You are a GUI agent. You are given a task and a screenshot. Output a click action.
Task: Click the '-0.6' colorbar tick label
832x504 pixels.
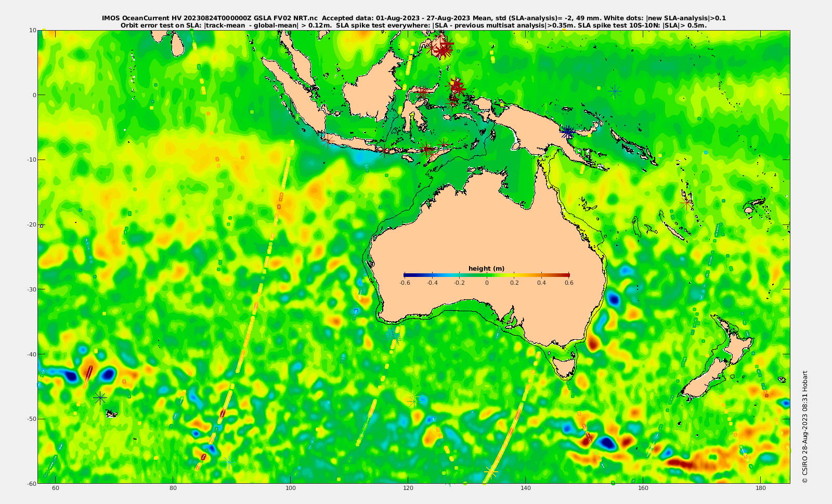405,283
